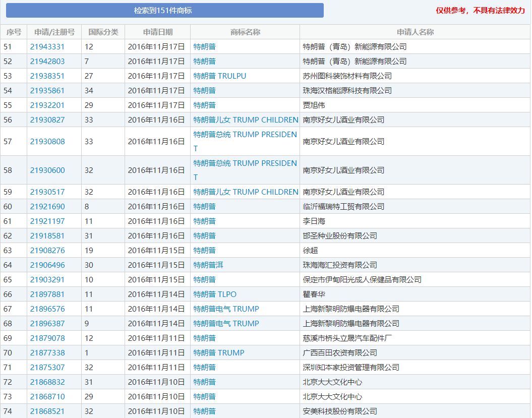Select applicant 保定市伊甸阳光成人保健品有限公司

click(362, 279)
